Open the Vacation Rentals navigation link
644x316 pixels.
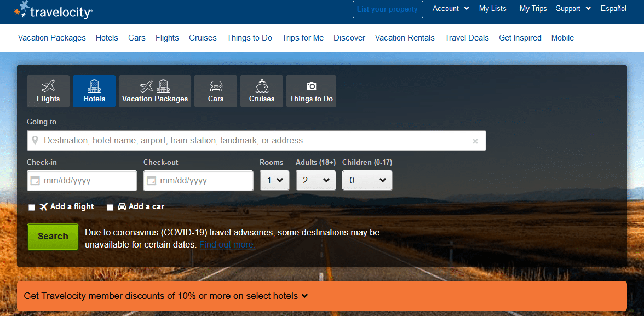click(x=405, y=38)
